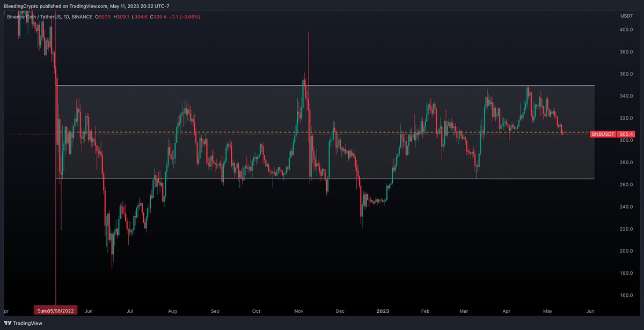Click the red 'BNBUSDT' price line label
644x330 pixels.
603,134
